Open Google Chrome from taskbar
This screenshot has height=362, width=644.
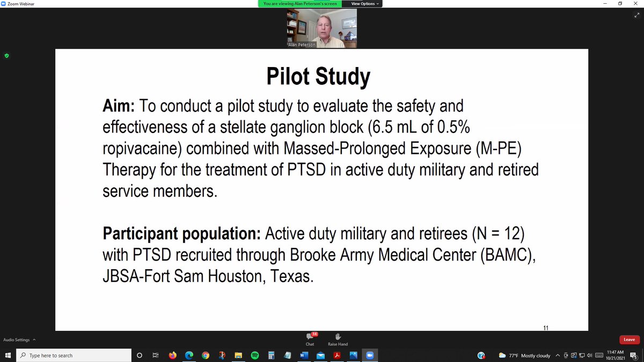[x=206, y=355]
